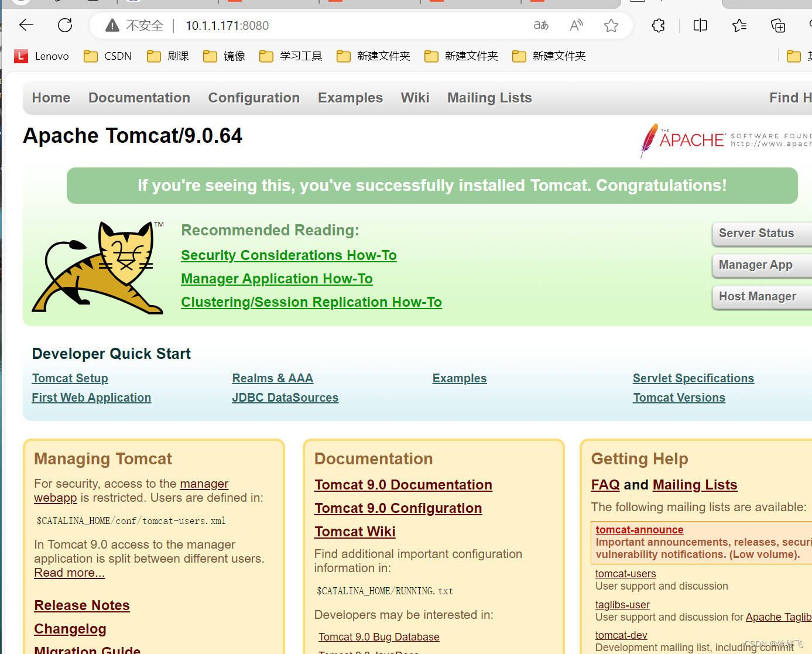The width and height of the screenshot is (812, 654).
Task: Open the browser extensions puzzle icon
Action: click(658, 25)
